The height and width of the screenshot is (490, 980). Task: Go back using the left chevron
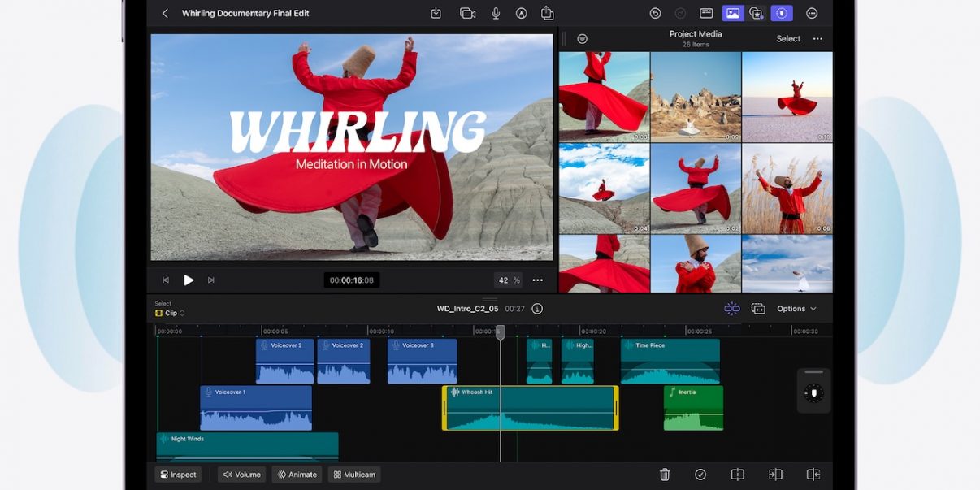165,13
